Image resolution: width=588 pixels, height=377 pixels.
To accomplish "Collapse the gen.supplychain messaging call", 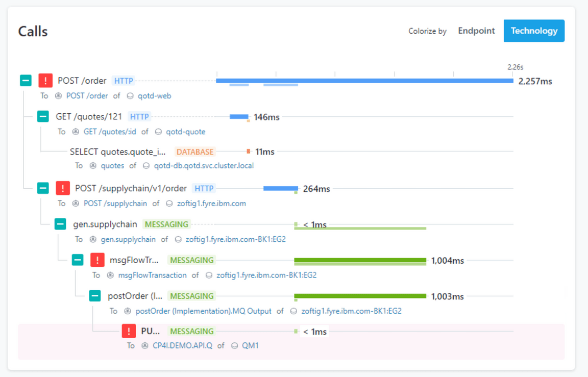I will click(60, 224).
